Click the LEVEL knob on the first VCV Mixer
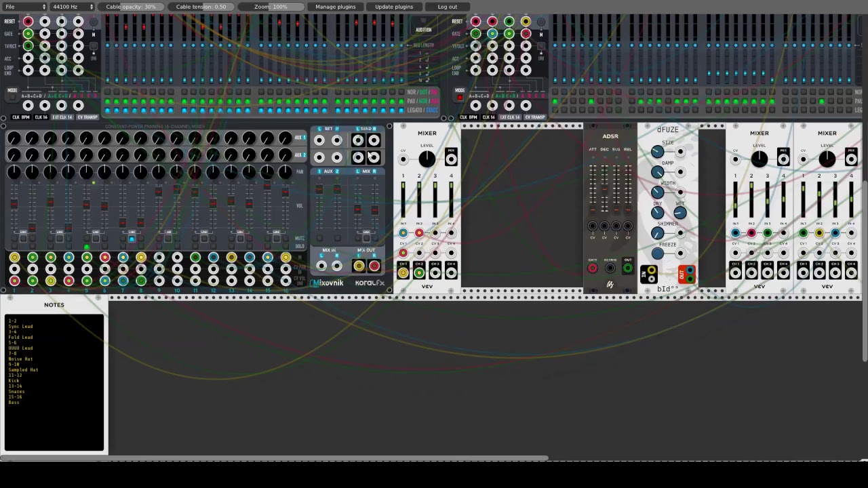The image size is (868, 488). (x=427, y=159)
